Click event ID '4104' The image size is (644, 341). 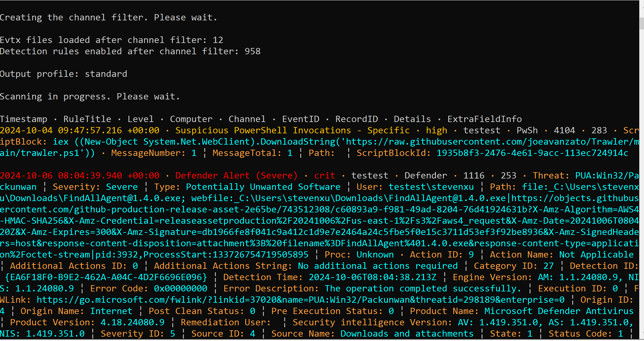[564, 131]
